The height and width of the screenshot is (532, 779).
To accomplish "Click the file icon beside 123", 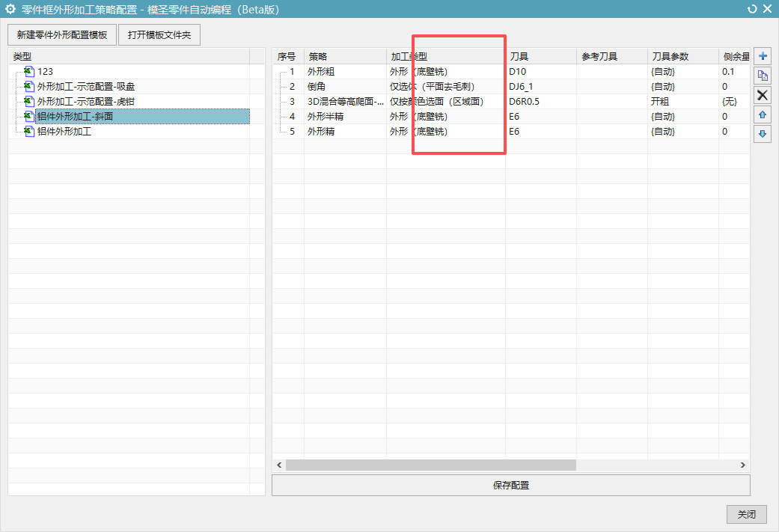I will (x=29, y=72).
